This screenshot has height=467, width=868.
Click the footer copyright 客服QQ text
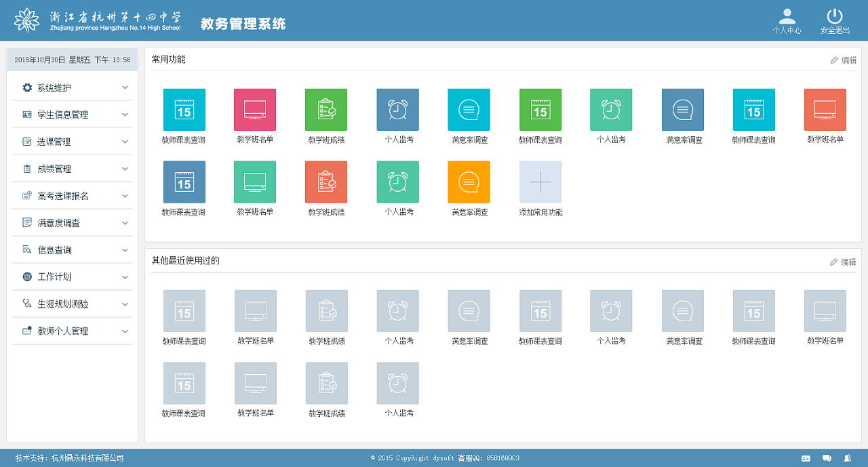click(x=488, y=458)
